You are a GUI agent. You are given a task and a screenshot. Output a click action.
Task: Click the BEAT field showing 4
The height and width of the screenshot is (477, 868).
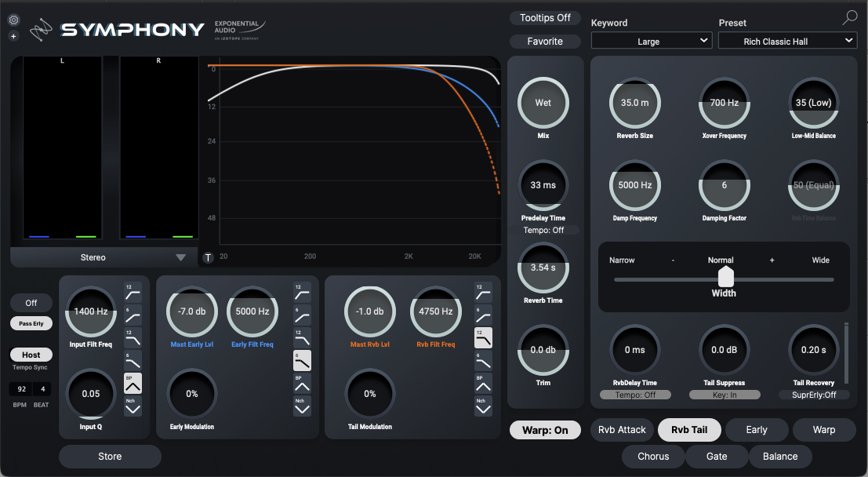42,389
